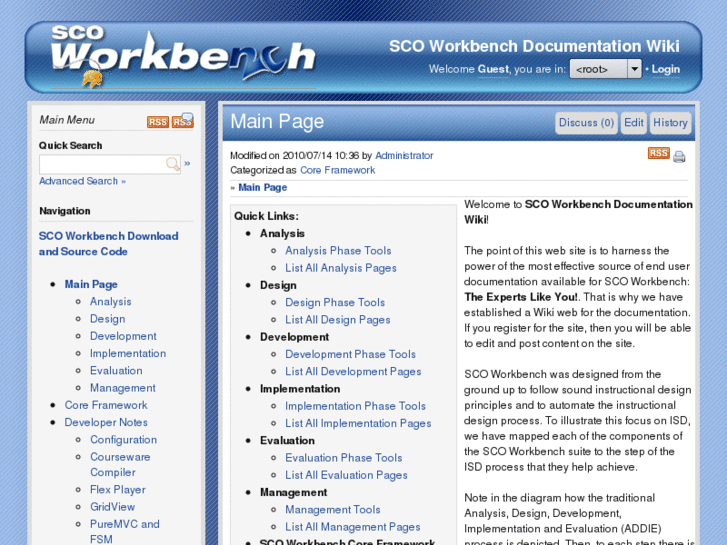The height and width of the screenshot is (545, 727).
Task: Click Main Page breadcrumb link
Action: (x=263, y=187)
